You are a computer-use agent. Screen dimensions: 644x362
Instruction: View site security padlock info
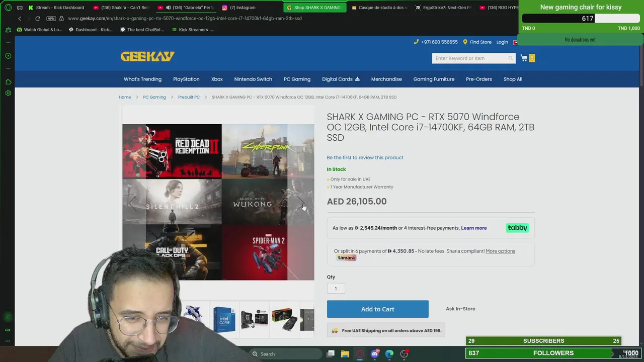pyautogui.click(x=61, y=19)
